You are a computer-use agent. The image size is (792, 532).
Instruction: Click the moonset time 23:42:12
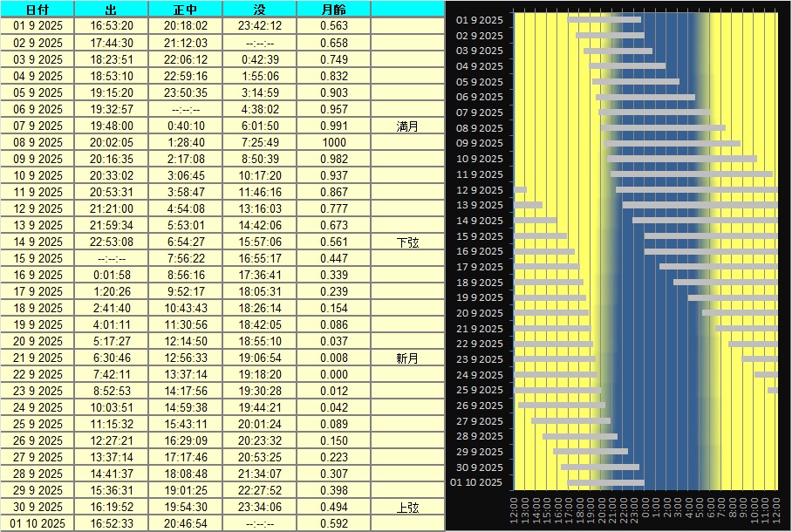click(261, 26)
